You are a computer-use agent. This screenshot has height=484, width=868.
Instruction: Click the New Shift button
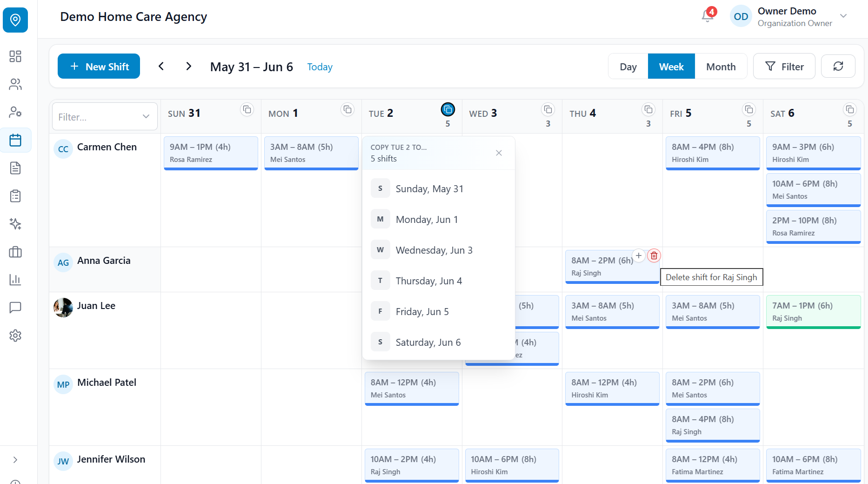click(x=99, y=66)
